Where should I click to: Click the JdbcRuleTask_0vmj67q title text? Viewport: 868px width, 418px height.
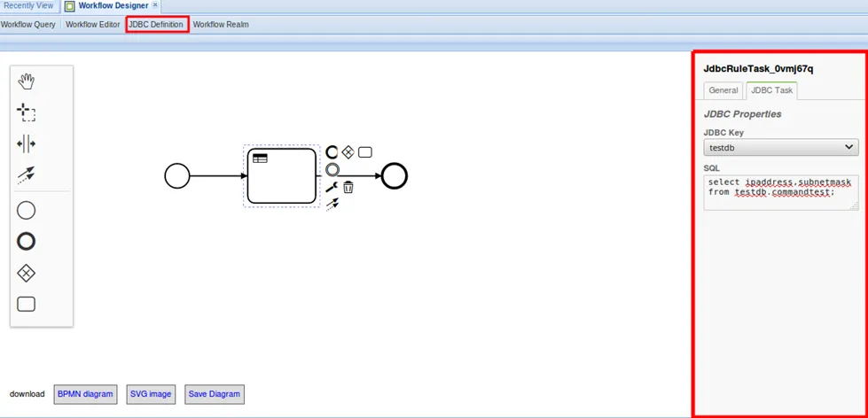coord(758,68)
